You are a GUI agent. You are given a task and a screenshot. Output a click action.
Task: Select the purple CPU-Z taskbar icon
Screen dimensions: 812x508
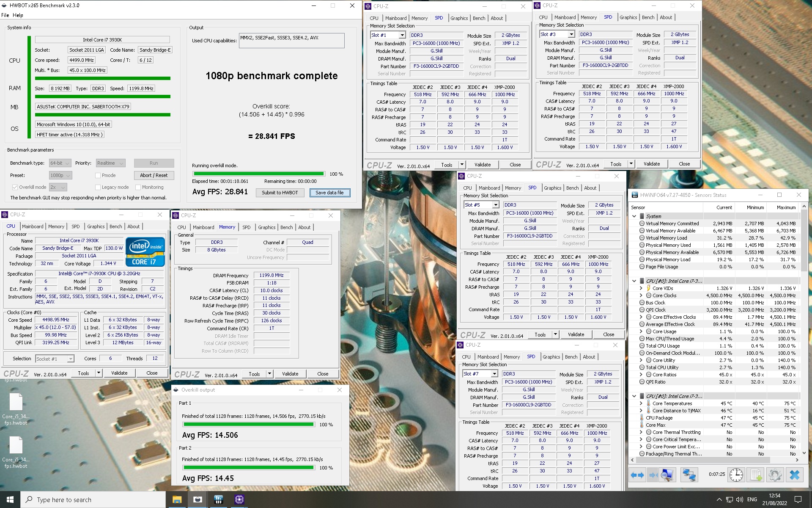pos(239,500)
